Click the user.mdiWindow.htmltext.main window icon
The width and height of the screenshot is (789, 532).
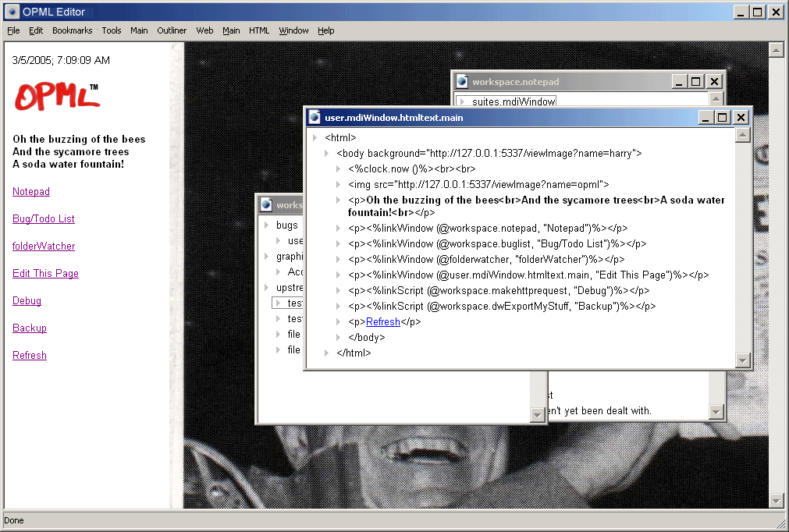pyautogui.click(x=315, y=118)
